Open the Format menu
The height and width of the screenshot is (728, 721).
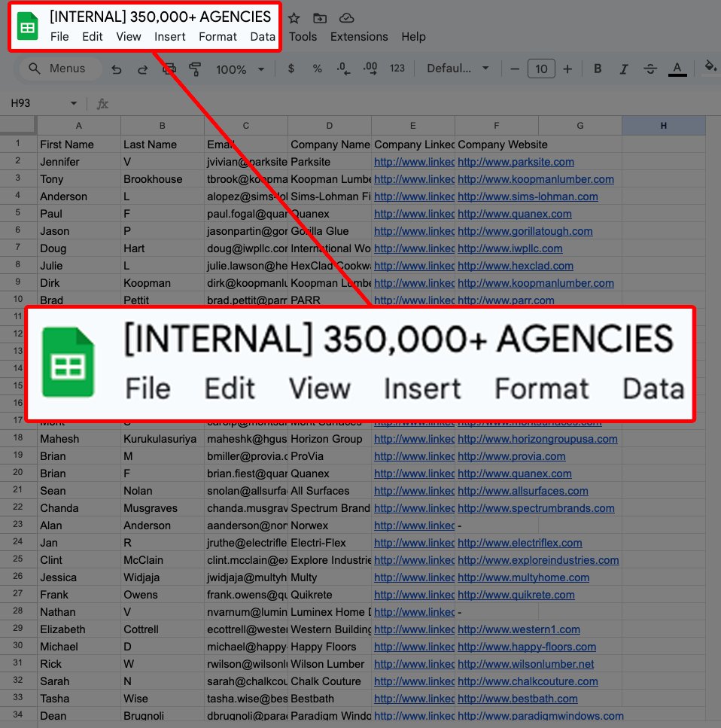[218, 37]
